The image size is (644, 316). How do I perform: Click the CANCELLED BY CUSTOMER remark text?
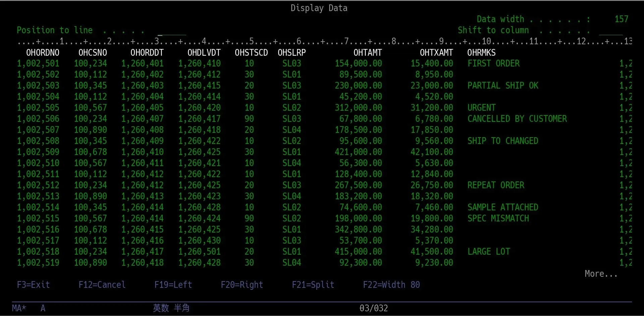click(x=517, y=118)
